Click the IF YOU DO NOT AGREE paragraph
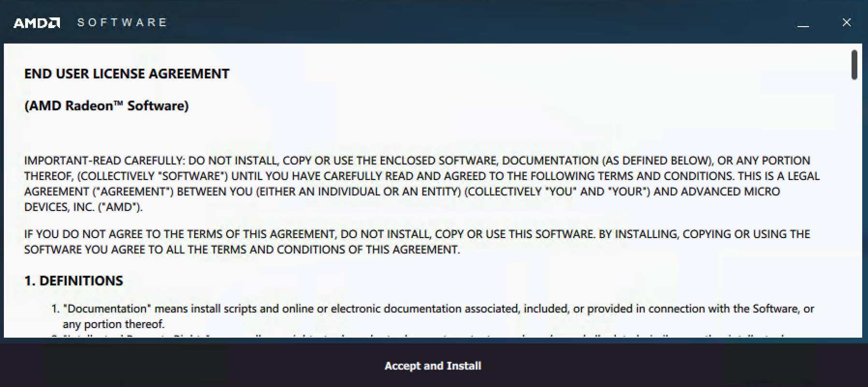Screen dimensions: 868x387 417,241
